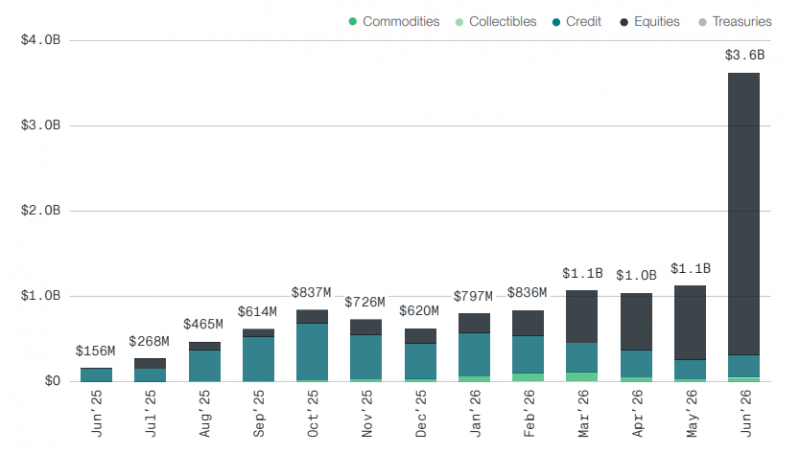Click the $837M data label
The image size is (800, 453).
[x=311, y=293]
